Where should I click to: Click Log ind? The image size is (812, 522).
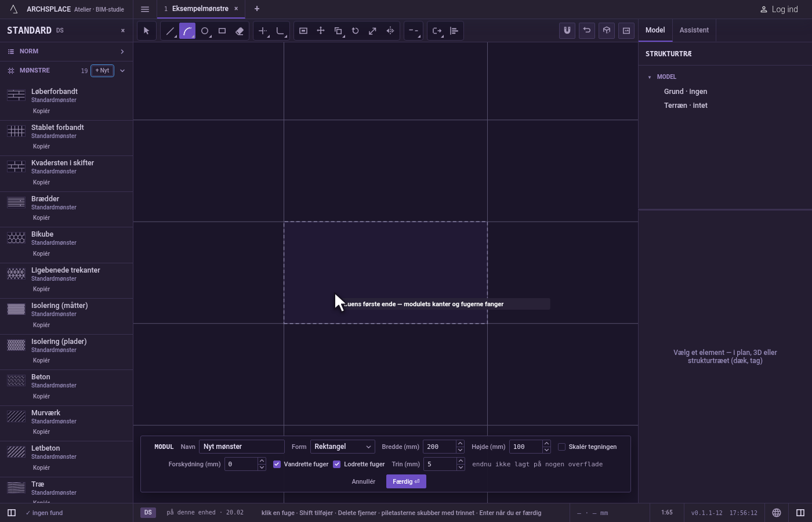(x=779, y=9)
